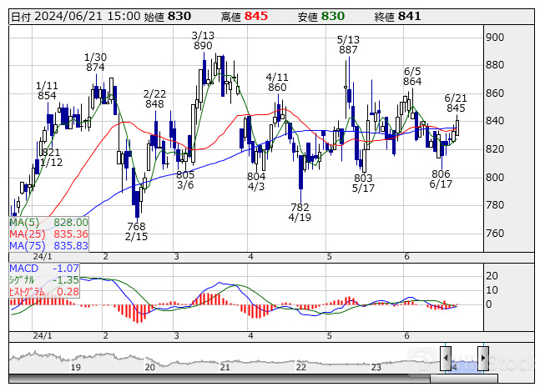Click the 900 price axis label
This screenshot has height=392, width=545.
pos(493,38)
